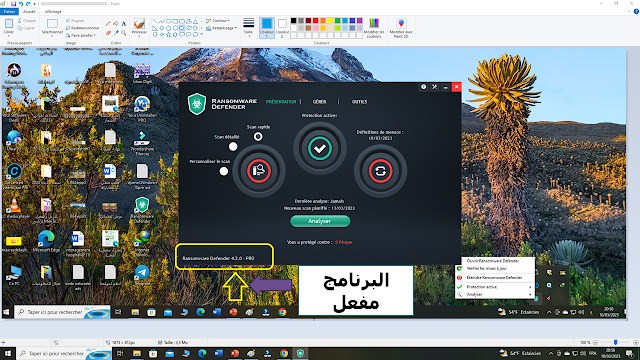640x360 pixels.
Task: Select the Scan détaillé radio in the pictured Defender window
Action: click(233, 146)
